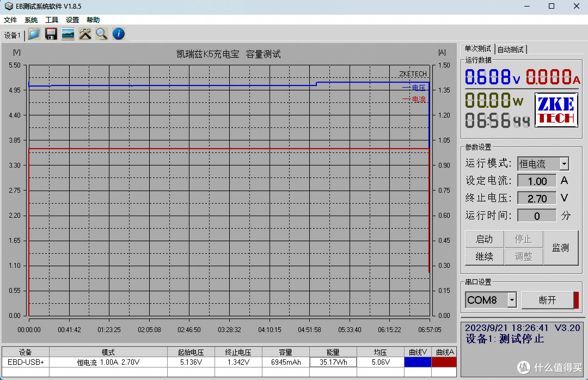
Task: Click the 启动 button
Action: (x=484, y=240)
